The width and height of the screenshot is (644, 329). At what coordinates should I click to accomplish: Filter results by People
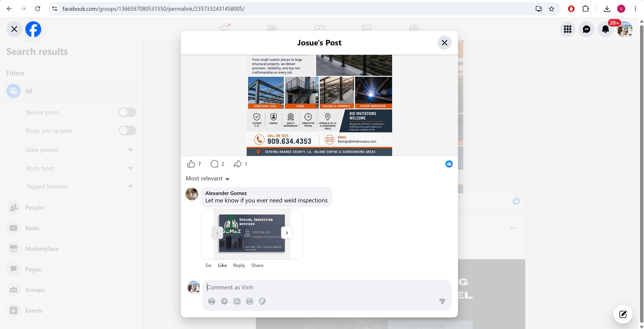tap(71, 207)
